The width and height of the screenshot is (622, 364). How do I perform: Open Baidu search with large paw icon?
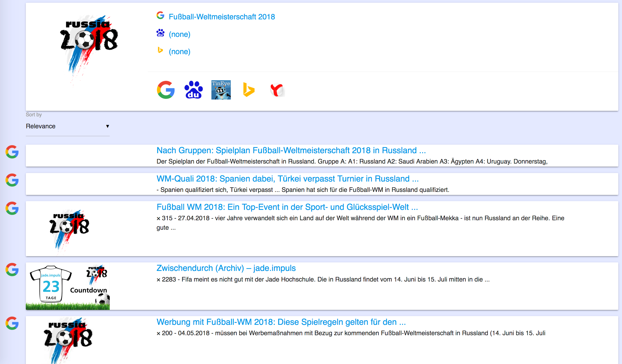[x=193, y=90]
